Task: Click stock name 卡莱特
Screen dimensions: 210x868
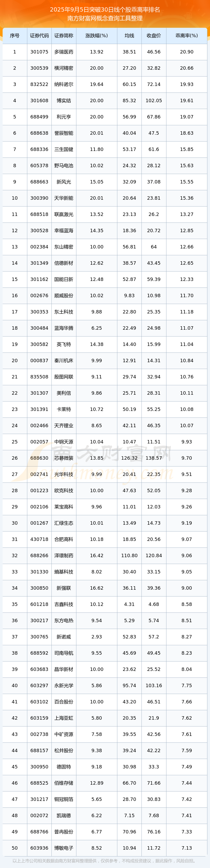Action: (x=64, y=409)
